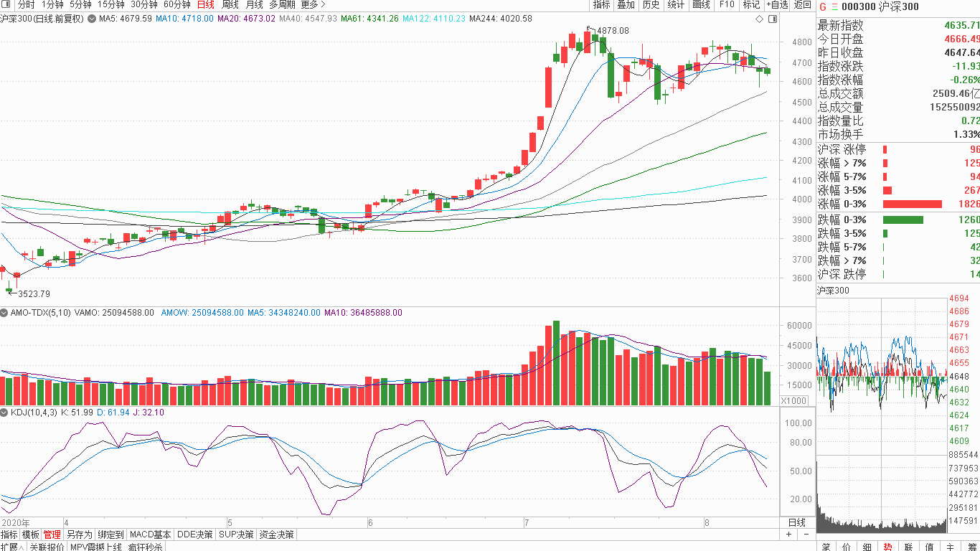Apply the SUP决策 template

click(237, 534)
